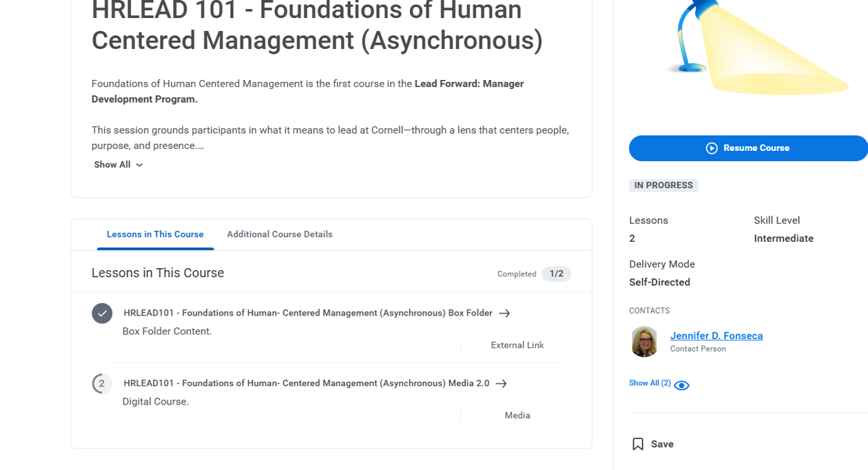This screenshot has height=470, width=868.
Task: Click the Contact Person role label
Action: point(698,349)
